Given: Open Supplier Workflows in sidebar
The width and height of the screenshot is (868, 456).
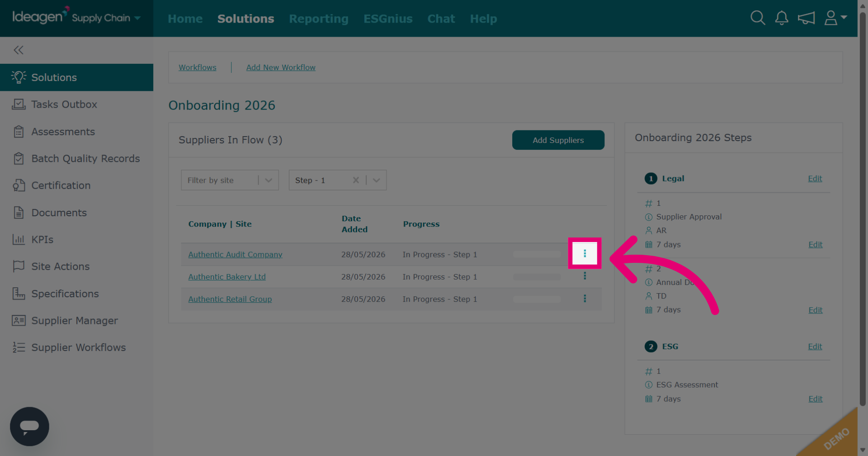Looking at the screenshot, I should [79, 347].
